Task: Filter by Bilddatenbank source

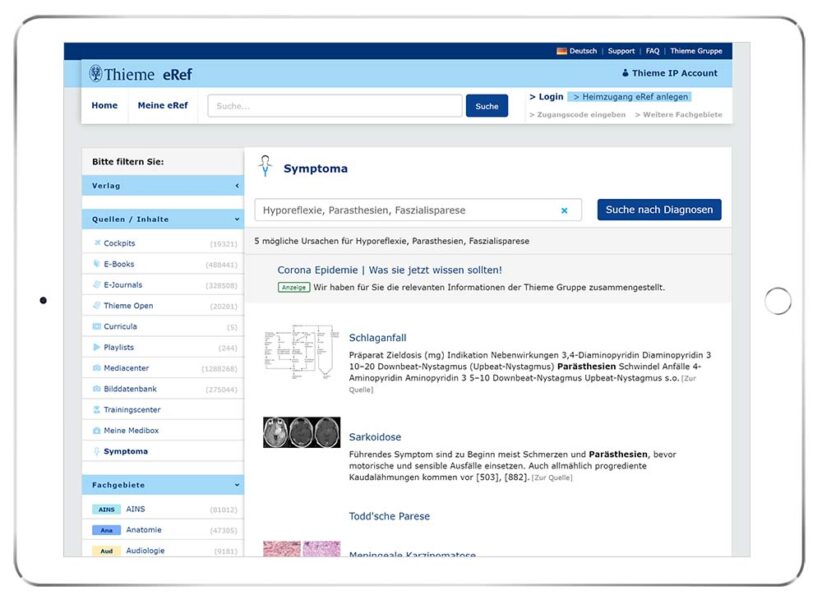Action: pos(163,389)
